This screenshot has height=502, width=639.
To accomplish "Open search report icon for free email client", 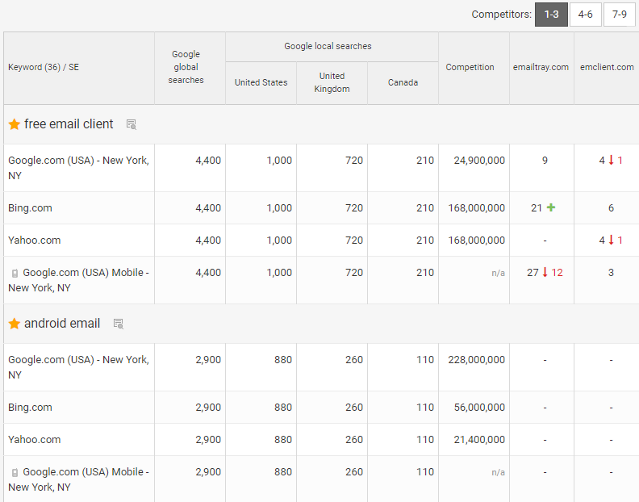I will [131, 124].
